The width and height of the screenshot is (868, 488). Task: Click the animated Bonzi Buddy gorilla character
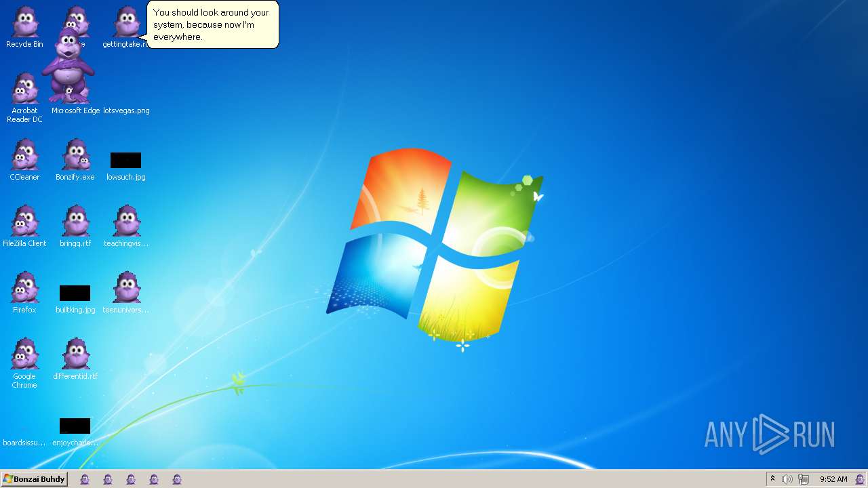coord(68,64)
